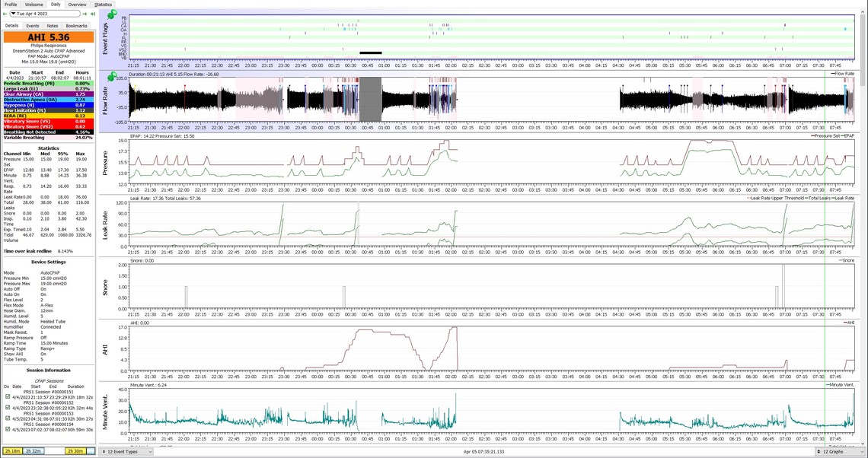The image size is (868, 458).
Task: Click the Large Leak (LL) row
Action: point(48,88)
